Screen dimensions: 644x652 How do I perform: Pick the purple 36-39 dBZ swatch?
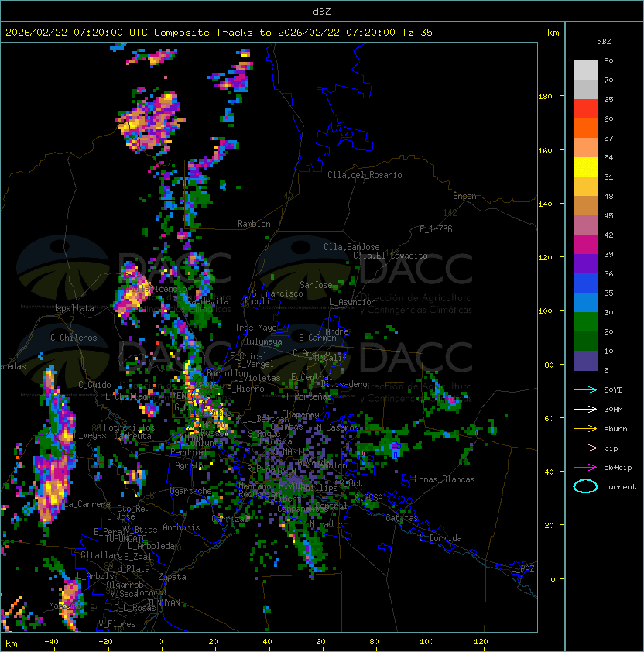pos(585,264)
